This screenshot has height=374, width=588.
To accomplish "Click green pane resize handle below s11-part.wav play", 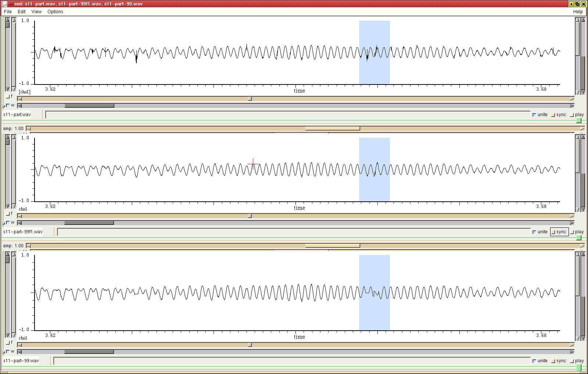I will coord(579,121).
